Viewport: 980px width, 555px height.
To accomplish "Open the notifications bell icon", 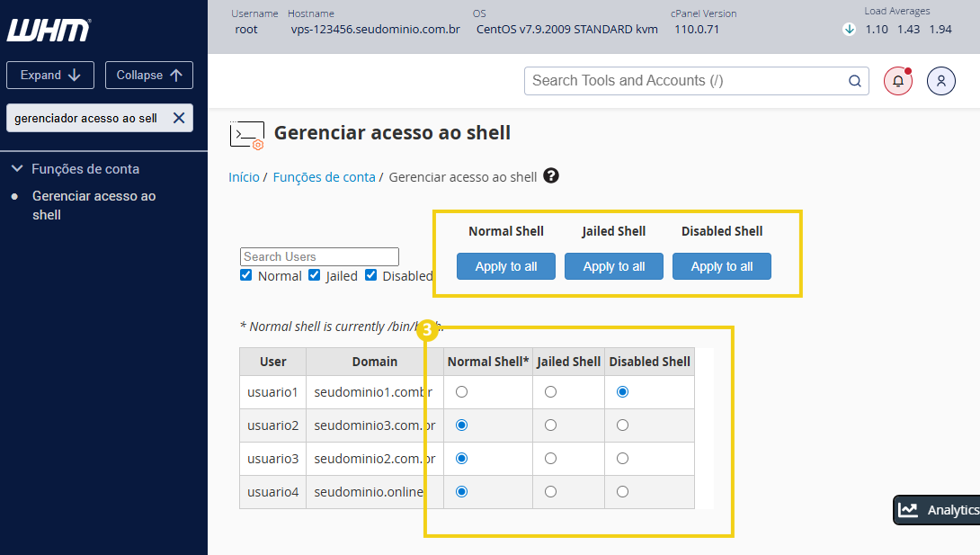I will [898, 81].
